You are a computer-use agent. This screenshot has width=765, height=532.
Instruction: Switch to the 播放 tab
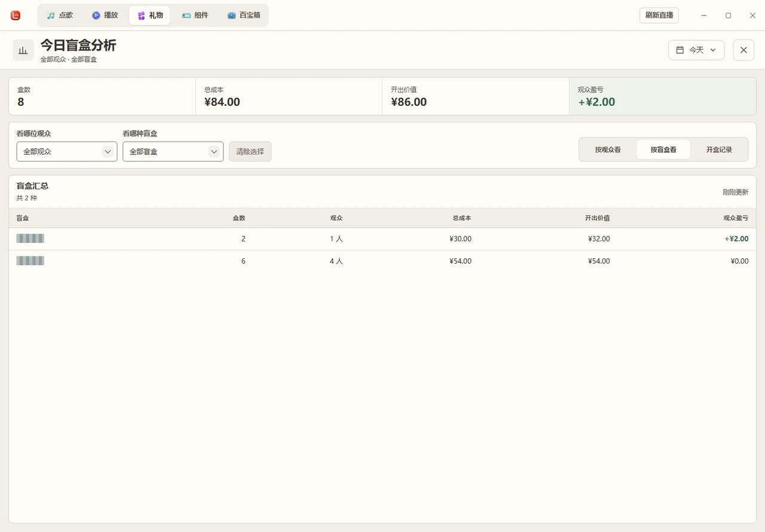pos(105,16)
